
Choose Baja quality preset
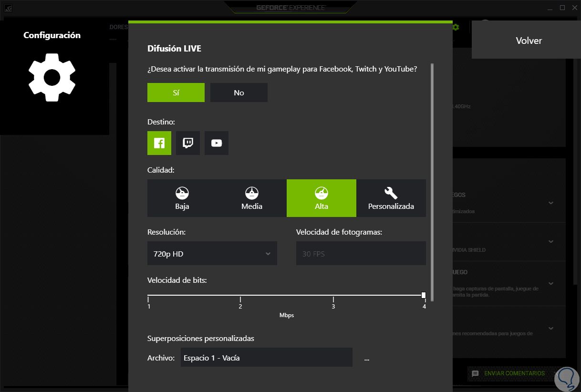tap(182, 198)
